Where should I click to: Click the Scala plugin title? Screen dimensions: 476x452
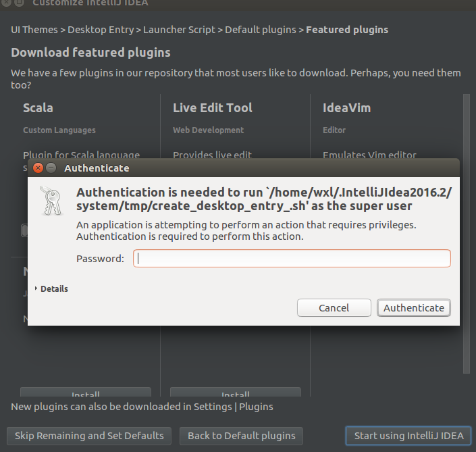38,108
